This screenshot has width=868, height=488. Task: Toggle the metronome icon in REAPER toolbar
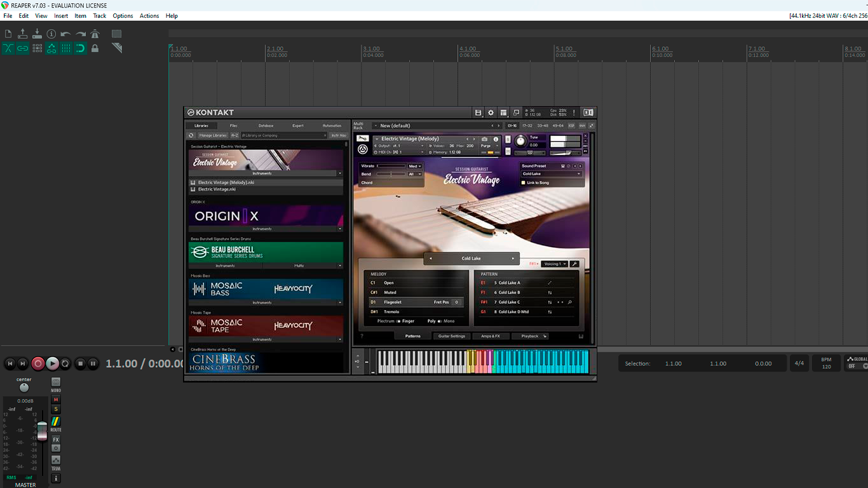95,34
